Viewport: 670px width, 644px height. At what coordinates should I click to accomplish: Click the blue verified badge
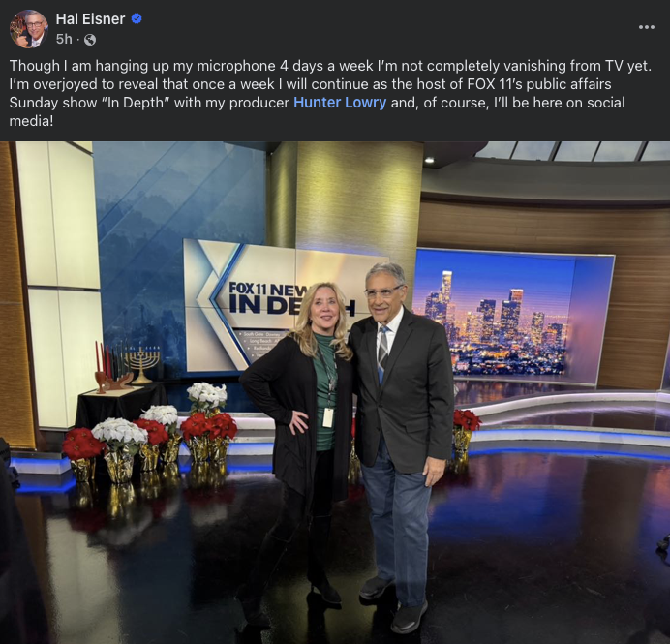click(137, 18)
